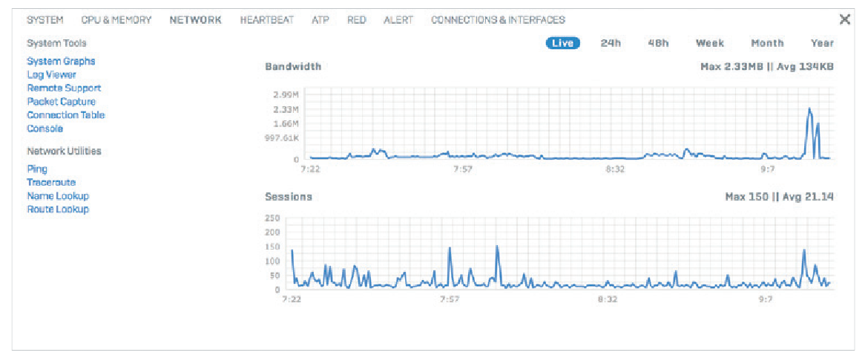
Task: Switch to the RED tab
Action: click(x=357, y=20)
